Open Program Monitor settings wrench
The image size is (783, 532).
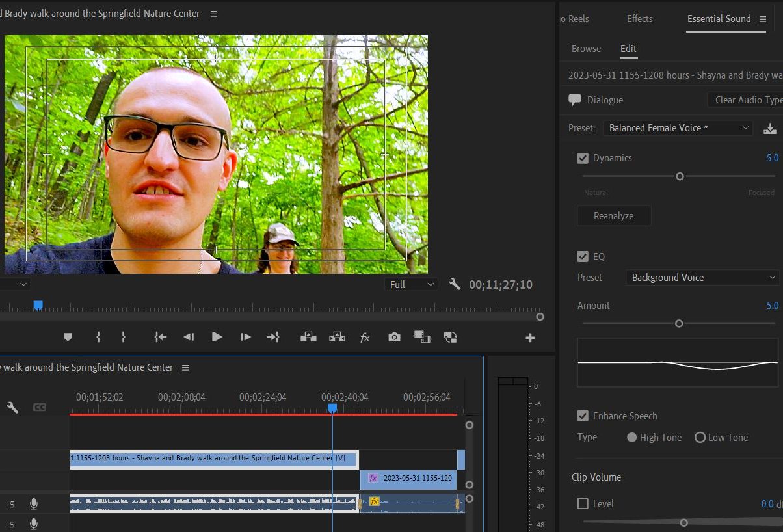click(455, 284)
